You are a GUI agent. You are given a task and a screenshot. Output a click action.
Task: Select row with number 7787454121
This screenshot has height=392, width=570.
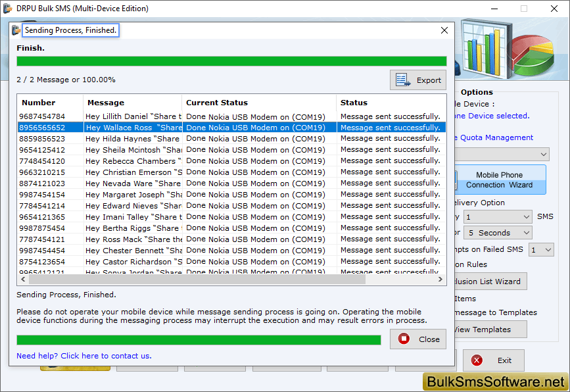pyautogui.click(x=231, y=239)
